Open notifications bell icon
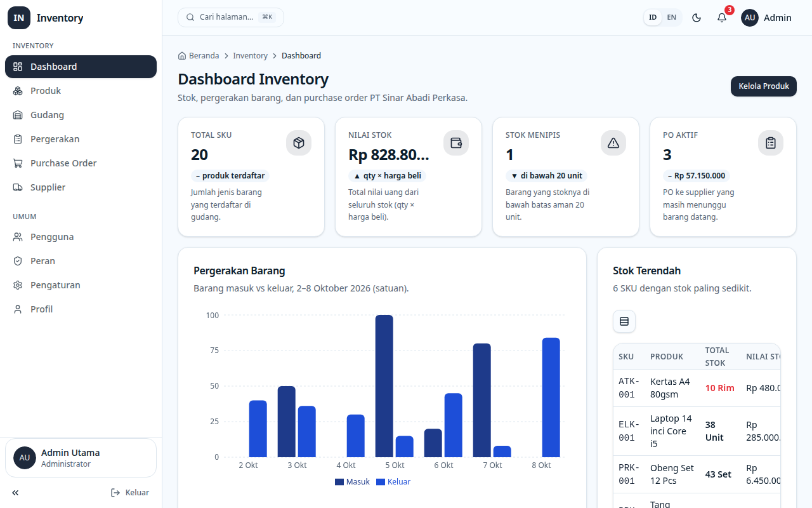This screenshot has width=812, height=508. pos(722,18)
